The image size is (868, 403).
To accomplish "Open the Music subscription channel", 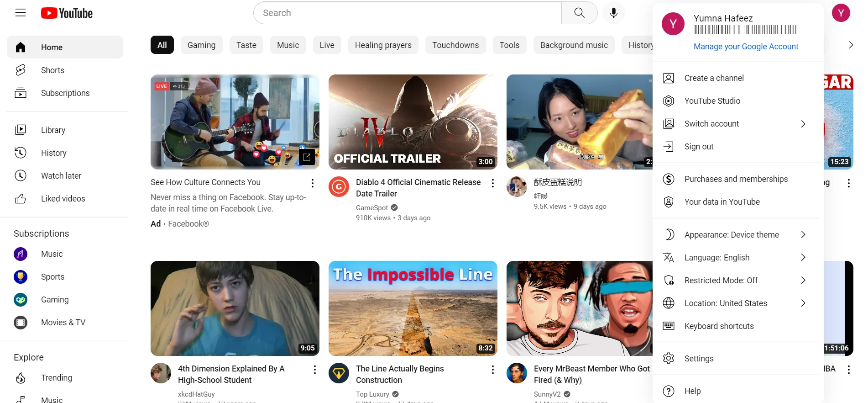I will coord(65,254).
